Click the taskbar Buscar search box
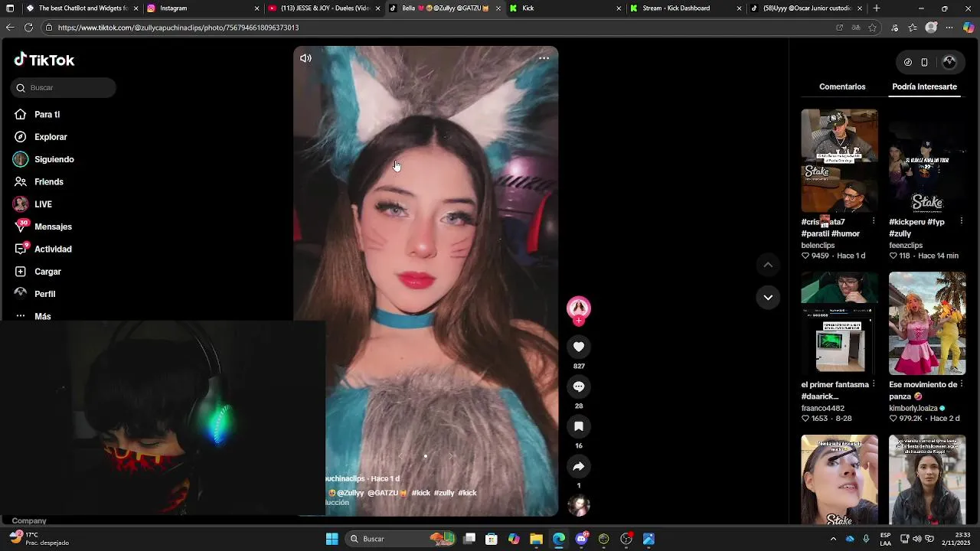Screen dimensions: 980x551 click(x=402, y=539)
